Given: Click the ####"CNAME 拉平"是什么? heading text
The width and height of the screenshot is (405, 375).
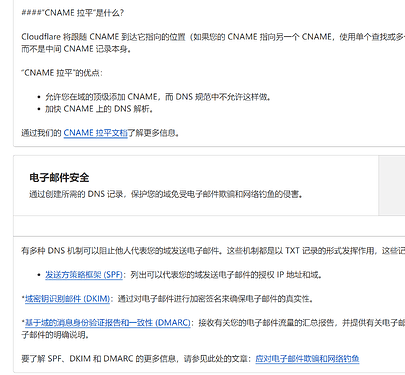Looking at the screenshot, I should click(73, 13).
